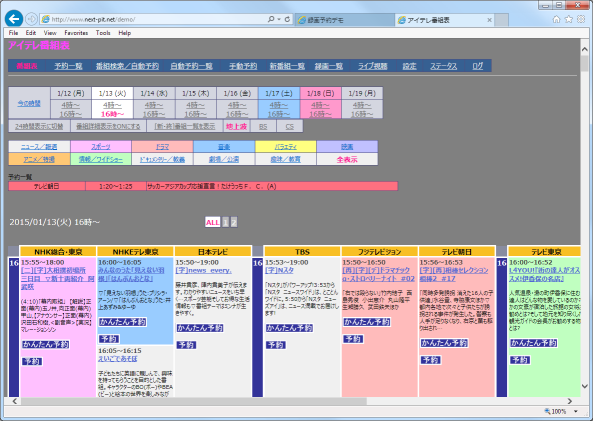Refresh the page with the reload icon
This screenshot has width=593, height=421.
(x=287, y=19)
